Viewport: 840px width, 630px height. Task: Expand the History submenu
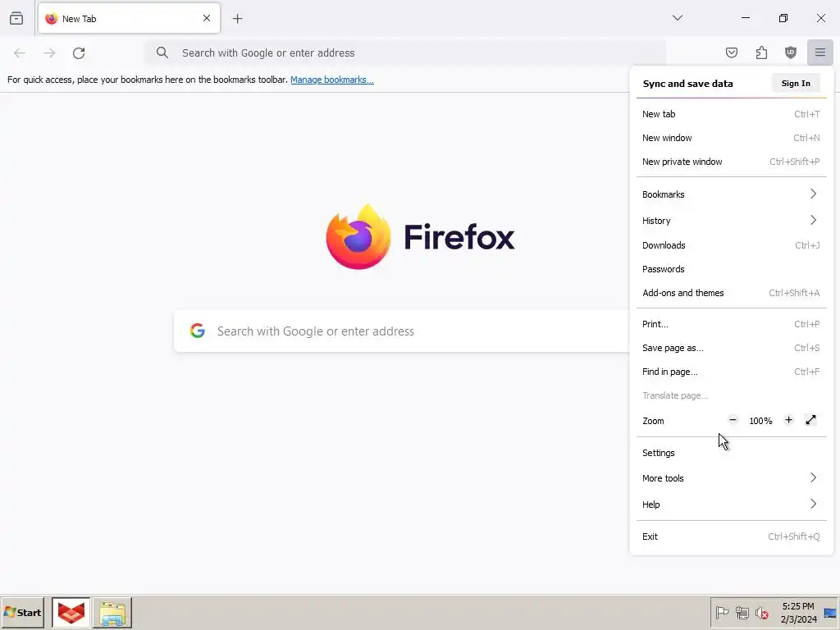pos(731,221)
